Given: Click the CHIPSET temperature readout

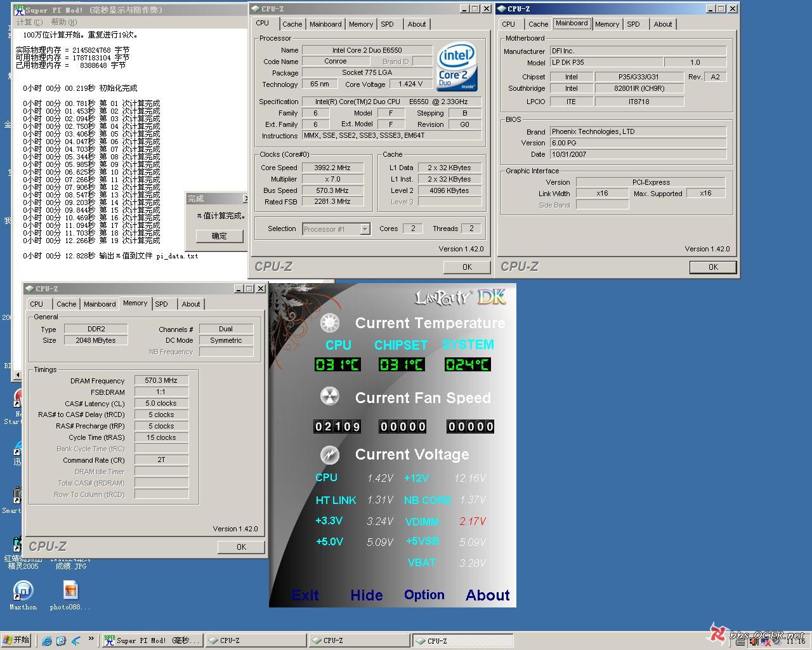Looking at the screenshot, I should coord(402,364).
